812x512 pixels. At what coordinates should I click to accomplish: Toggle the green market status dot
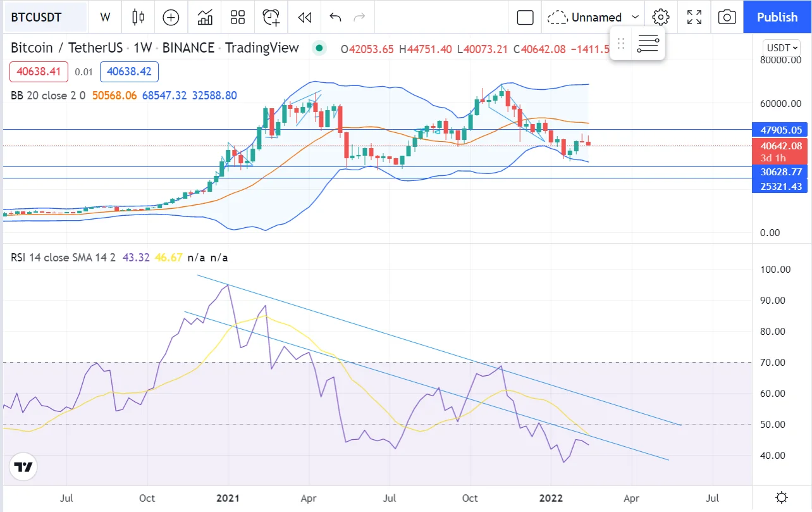319,48
